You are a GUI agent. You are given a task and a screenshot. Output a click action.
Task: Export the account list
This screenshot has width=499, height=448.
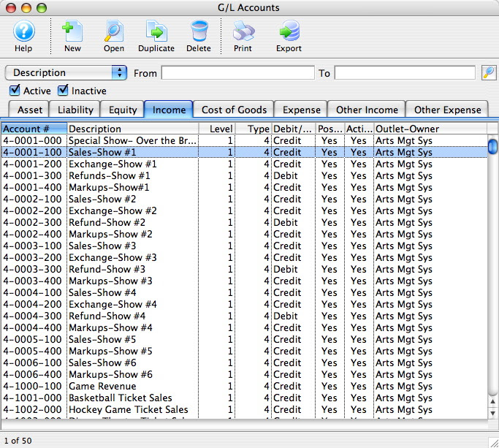pos(289,36)
